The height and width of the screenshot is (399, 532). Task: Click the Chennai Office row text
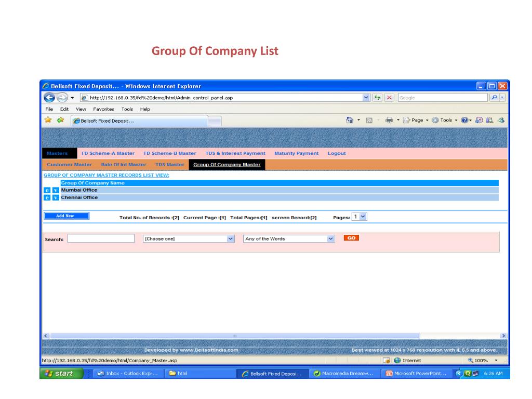click(79, 197)
